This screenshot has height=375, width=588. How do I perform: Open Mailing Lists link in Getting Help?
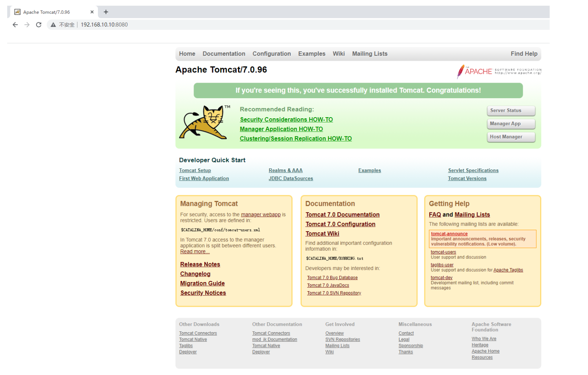472,215
